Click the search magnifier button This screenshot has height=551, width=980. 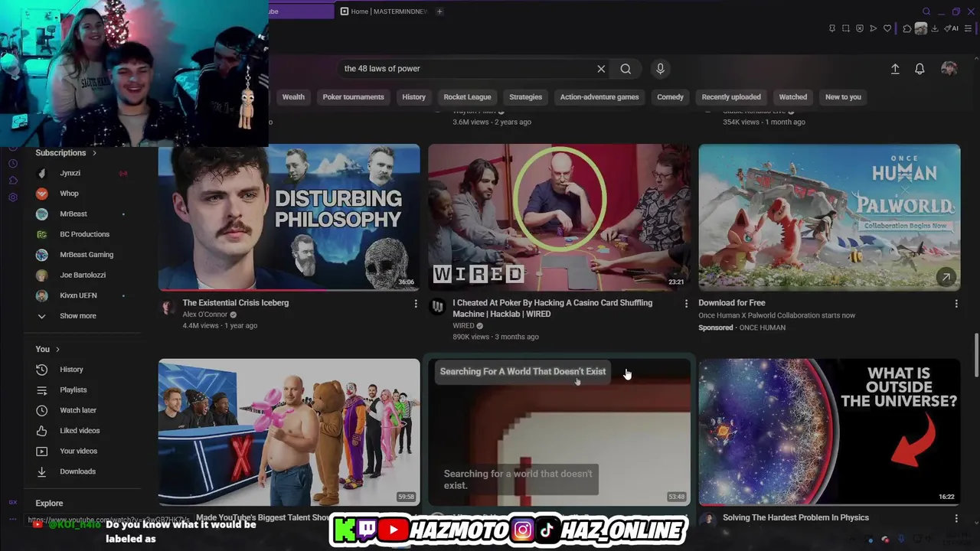(x=626, y=69)
